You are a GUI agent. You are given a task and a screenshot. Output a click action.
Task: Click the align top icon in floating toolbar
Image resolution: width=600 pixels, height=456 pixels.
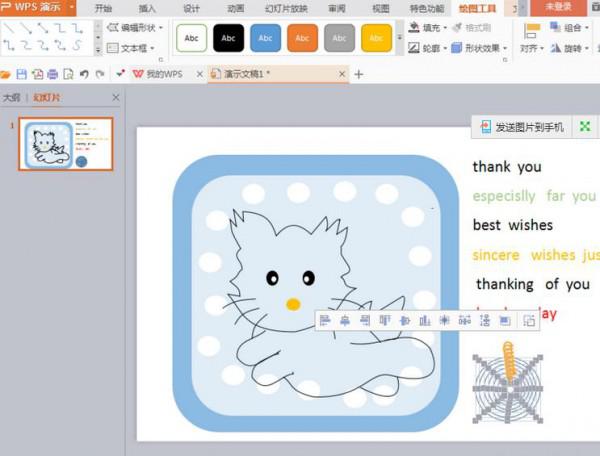coord(385,321)
